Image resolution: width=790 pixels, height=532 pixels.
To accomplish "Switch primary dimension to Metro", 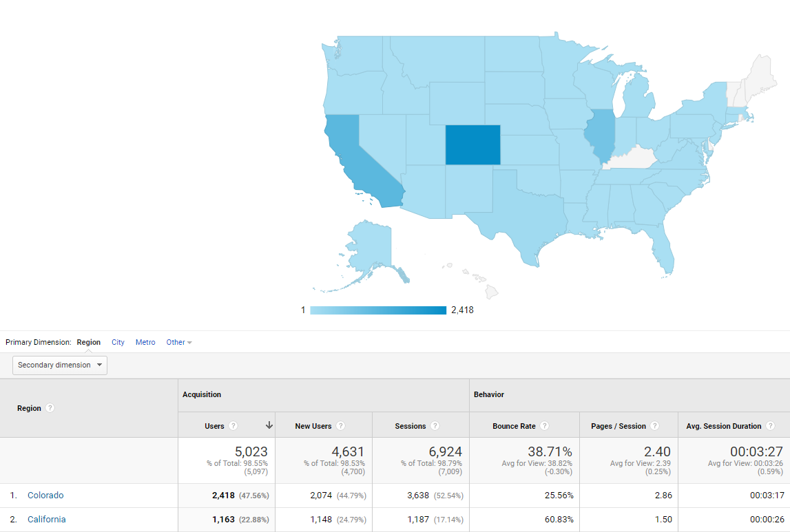I will click(145, 342).
